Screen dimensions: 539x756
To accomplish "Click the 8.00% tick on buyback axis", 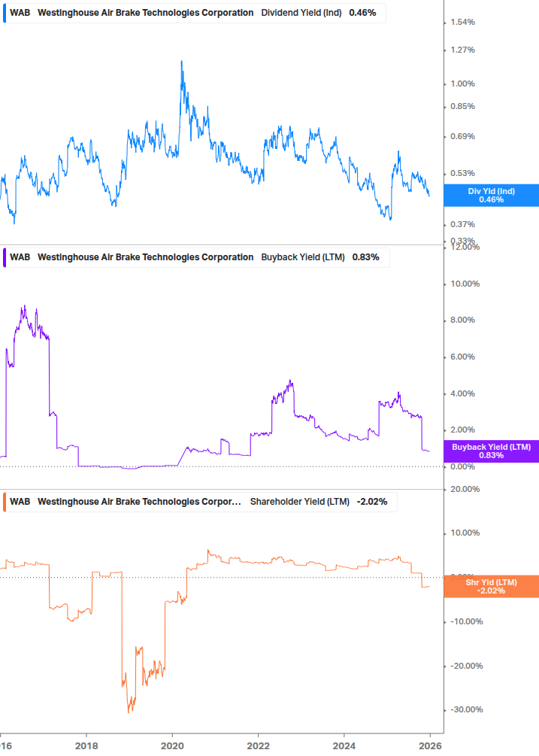I will click(x=462, y=320).
